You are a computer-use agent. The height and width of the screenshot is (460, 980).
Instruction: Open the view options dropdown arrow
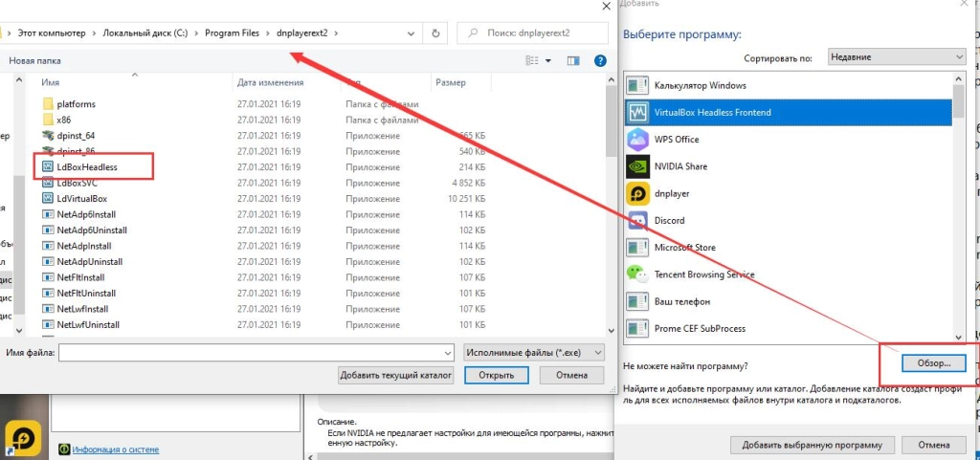[548, 60]
